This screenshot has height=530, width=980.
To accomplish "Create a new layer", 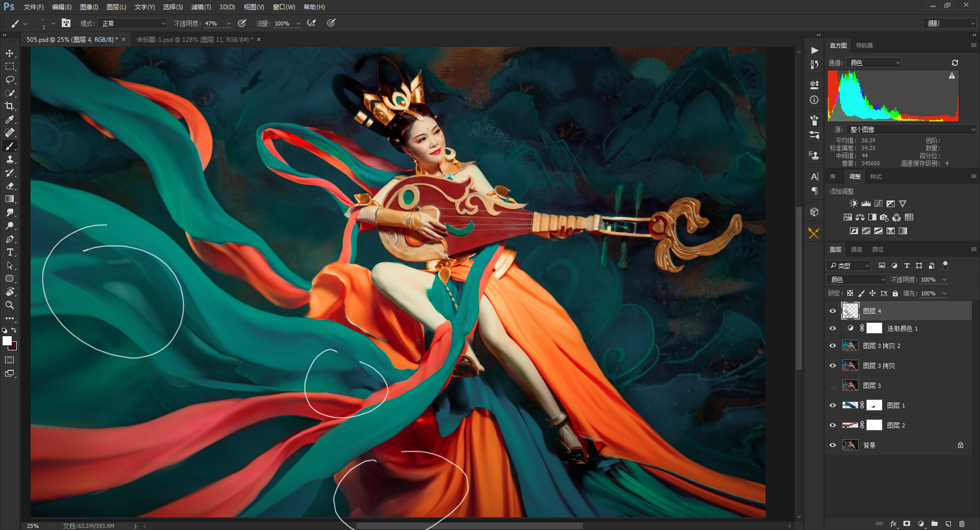I will tap(948, 524).
